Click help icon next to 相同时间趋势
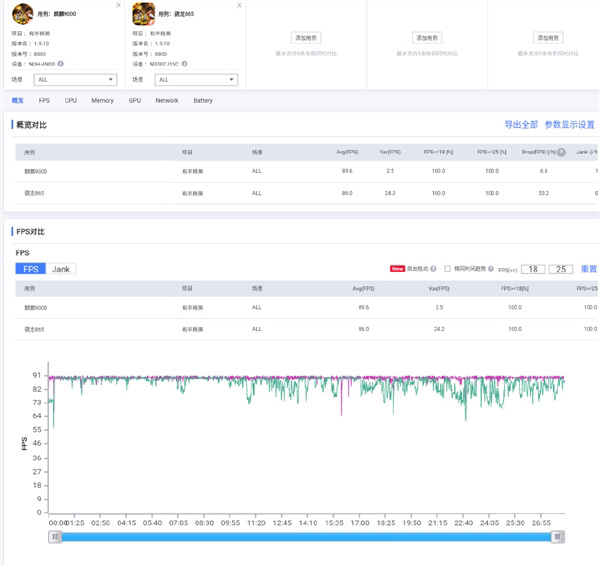 [x=491, y=269]
